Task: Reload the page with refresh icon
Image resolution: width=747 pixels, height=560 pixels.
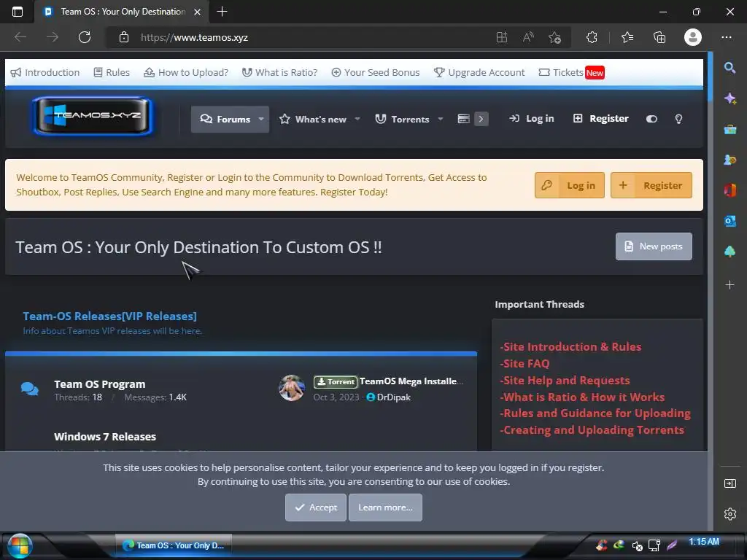Action: [x=85, y=37]
